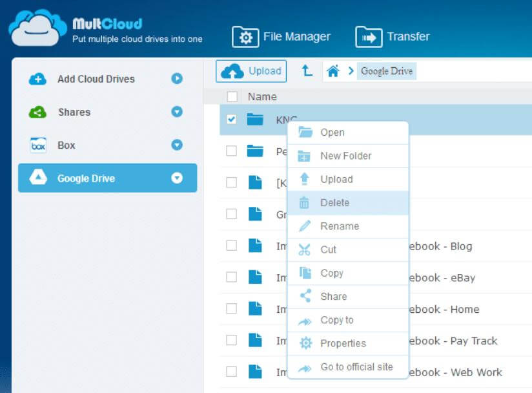The height and width of the screenshot is (393, 532).
Task: Choose Go to official site
Action: tap(348, 367)
